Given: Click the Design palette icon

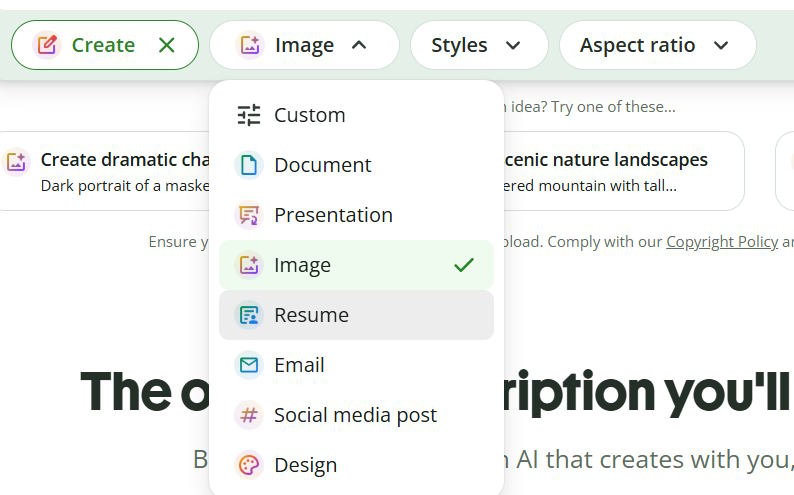Looking at the screenshot, I should (249, 465).
